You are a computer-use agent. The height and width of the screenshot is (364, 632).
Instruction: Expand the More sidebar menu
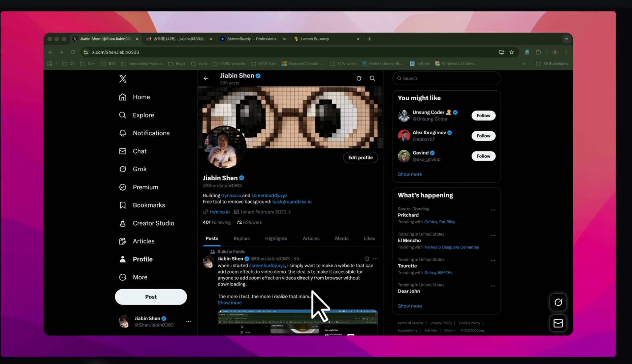coord(133,277)
